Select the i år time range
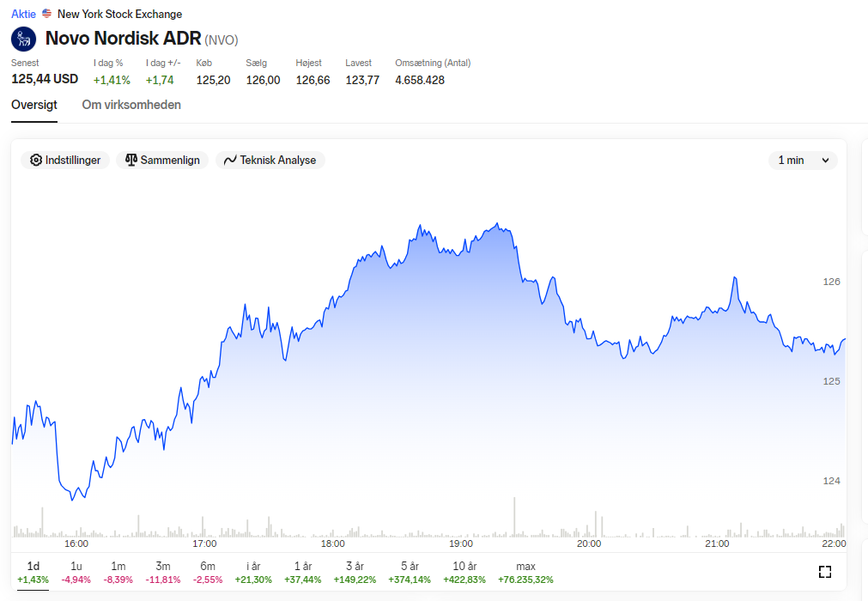This screenshot has height=601, width=868. pos(253,572)
